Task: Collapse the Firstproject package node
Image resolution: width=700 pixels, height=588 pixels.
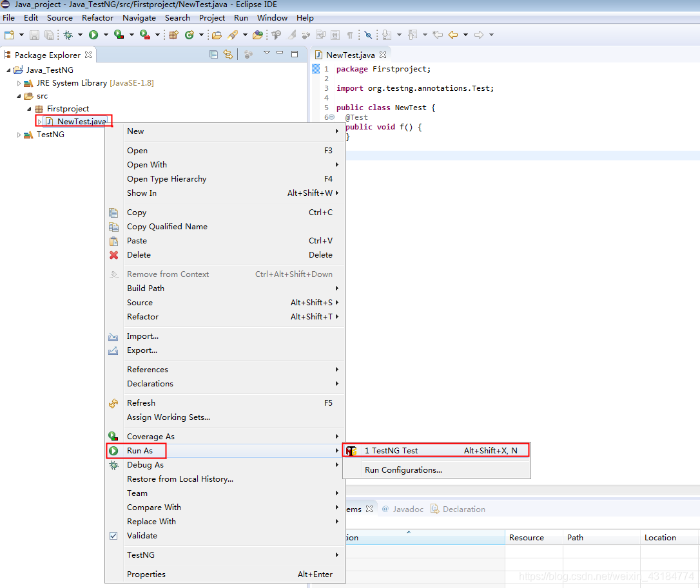Action: 29,109
